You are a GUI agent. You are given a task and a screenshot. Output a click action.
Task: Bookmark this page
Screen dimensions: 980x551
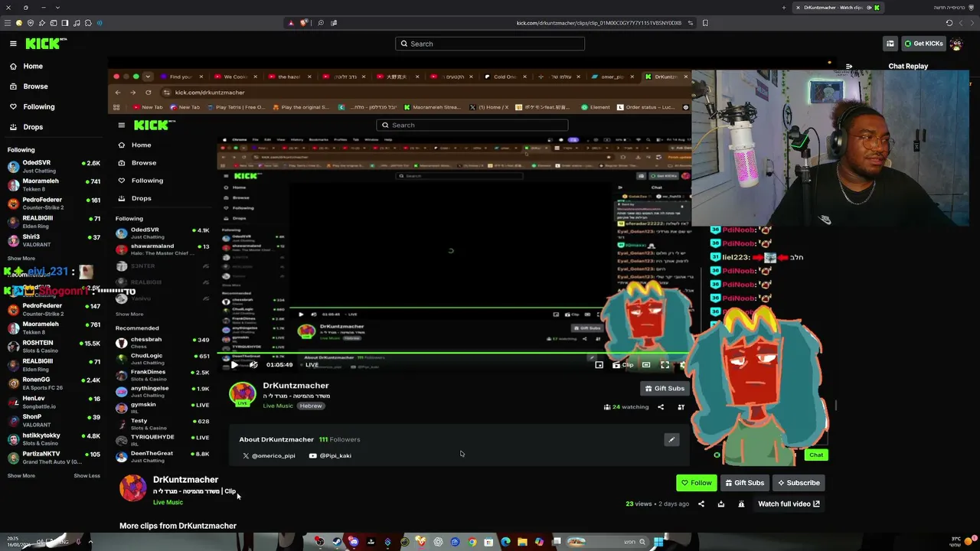click(705, 23)
